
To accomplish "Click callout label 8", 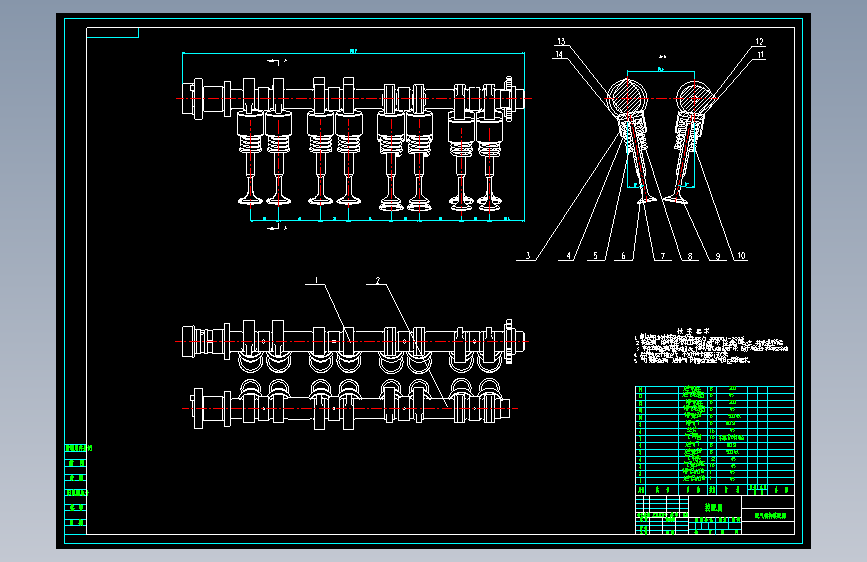I will pyautogui.click(x=690, y=256).
